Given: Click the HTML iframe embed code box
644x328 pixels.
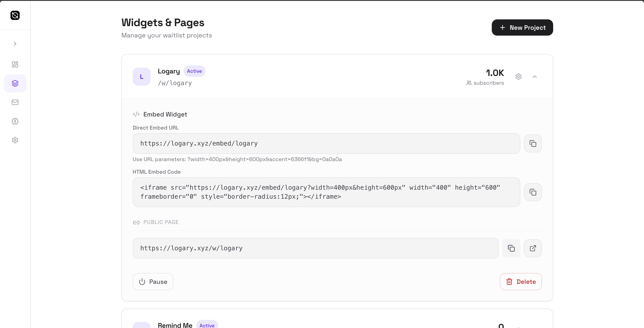Looking at the screenshot, I should coord(326,192).
